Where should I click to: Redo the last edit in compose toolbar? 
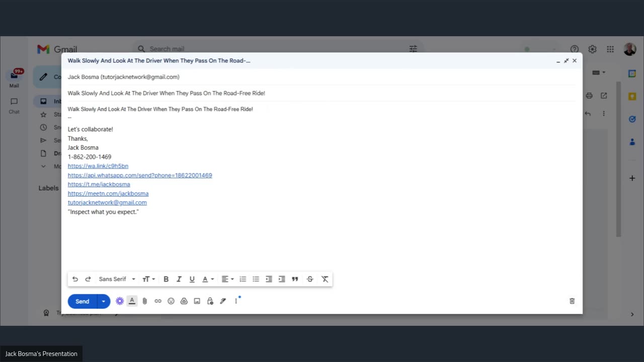point(88,279)
